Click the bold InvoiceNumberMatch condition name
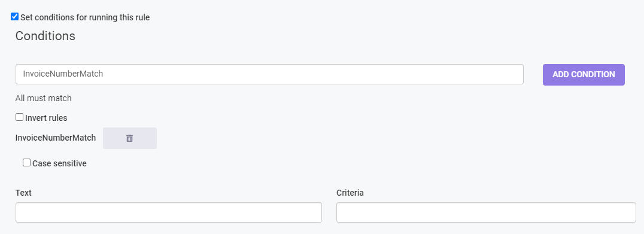The image size is (644, 234). pos(56,138)
